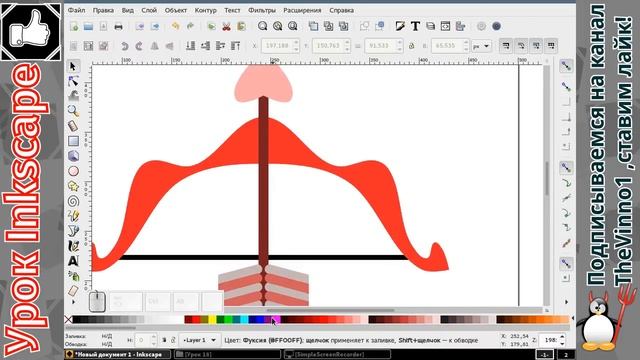Toggle fourth transform-affect button (patterns)
This screenshot has height=360, width=640.
click(551, 46)
